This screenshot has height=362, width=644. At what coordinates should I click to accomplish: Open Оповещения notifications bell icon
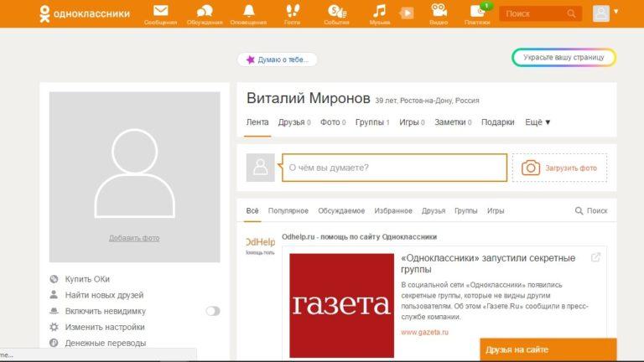pos(249,13)
